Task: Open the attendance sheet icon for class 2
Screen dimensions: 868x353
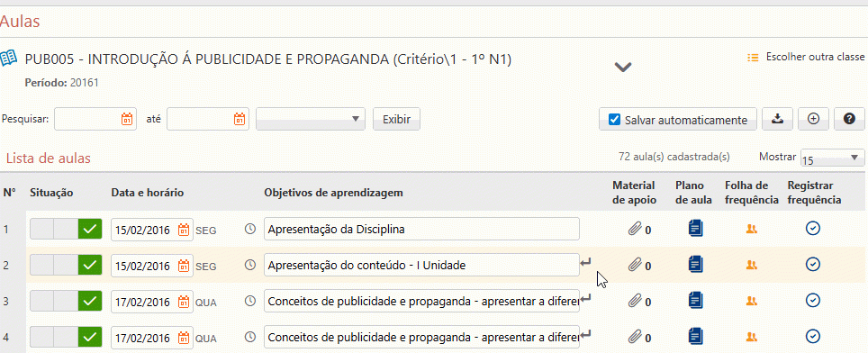Action: pyautogui.click(x=751, y=265)
